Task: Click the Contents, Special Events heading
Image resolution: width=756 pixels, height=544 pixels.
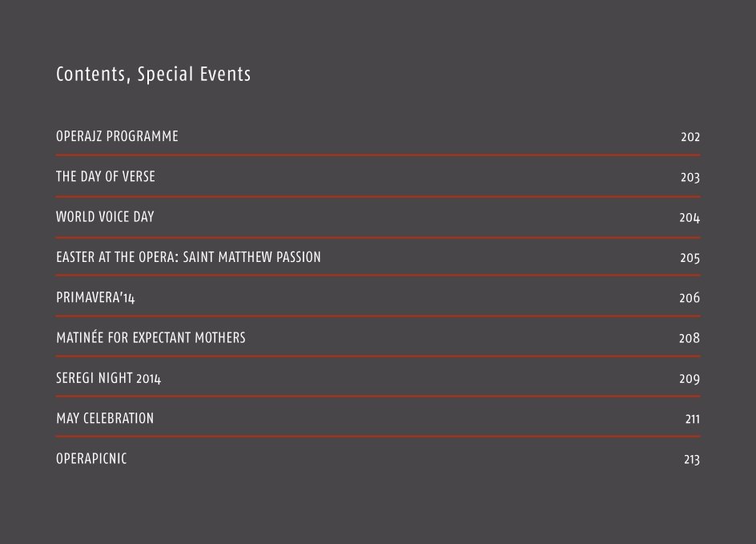Action: [x=153, y=75]
